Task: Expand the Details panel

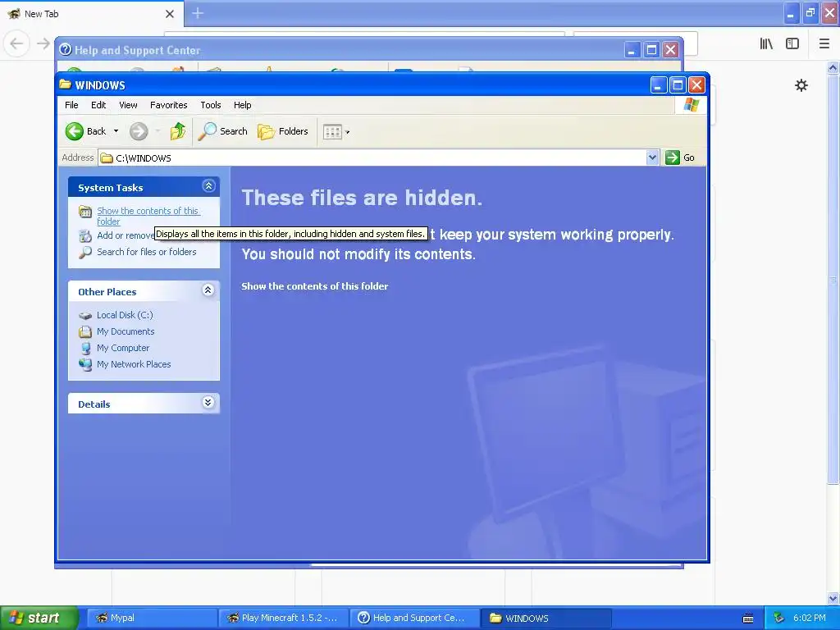Action: 208,402
